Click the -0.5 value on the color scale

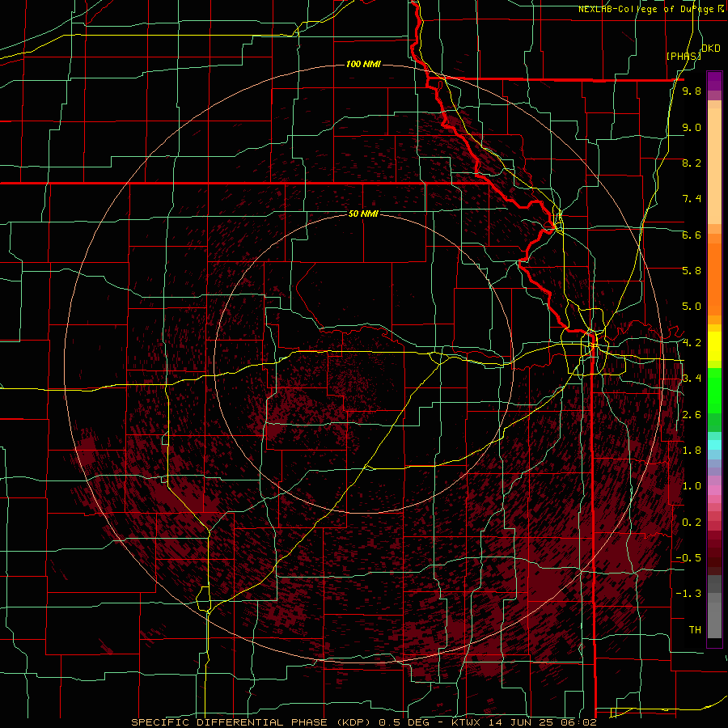[688, 558]
